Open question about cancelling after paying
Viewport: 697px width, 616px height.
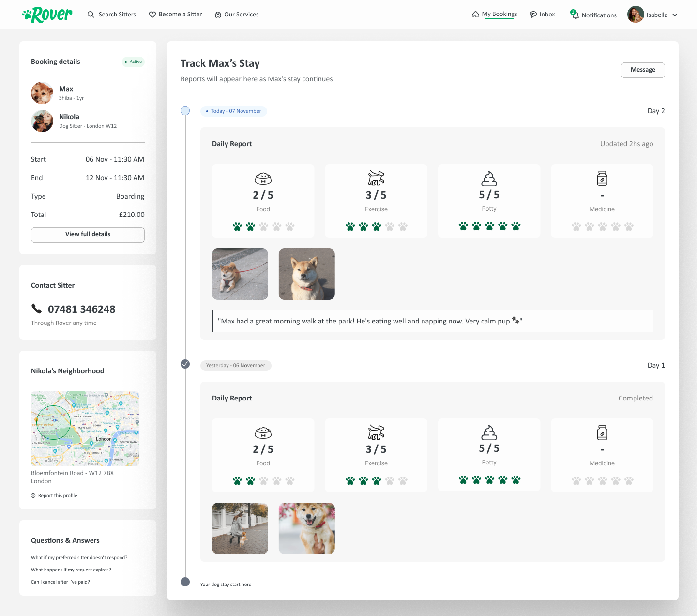click(61, 582)
